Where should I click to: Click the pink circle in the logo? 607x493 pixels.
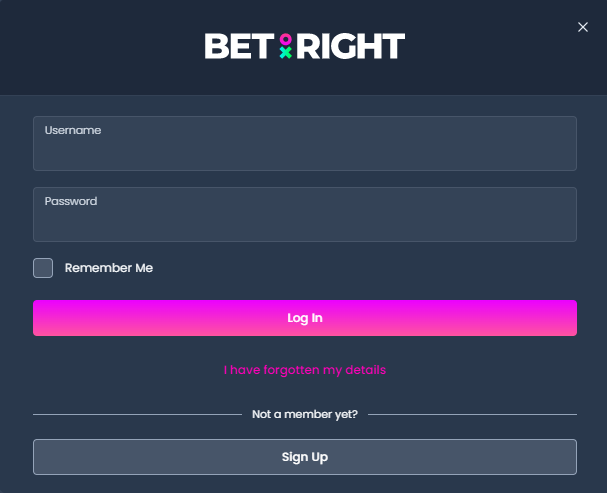(x=286, y=39)
